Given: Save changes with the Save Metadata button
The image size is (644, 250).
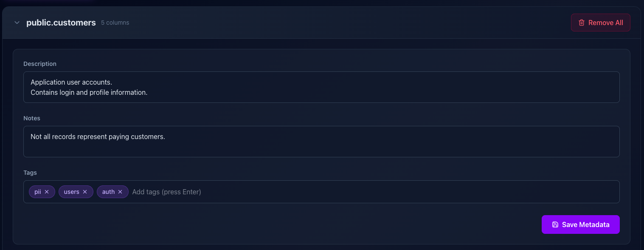Looking at the screenshot, I should point(580,224).
